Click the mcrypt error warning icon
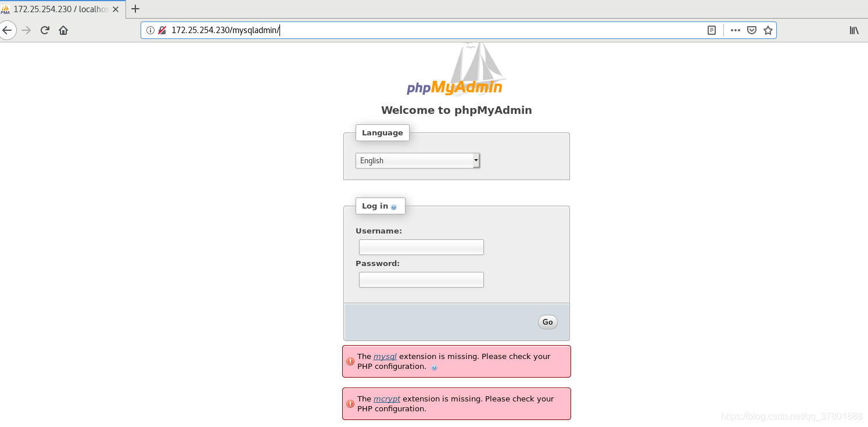This screenshot has width=868, height=427. [350, 404]
